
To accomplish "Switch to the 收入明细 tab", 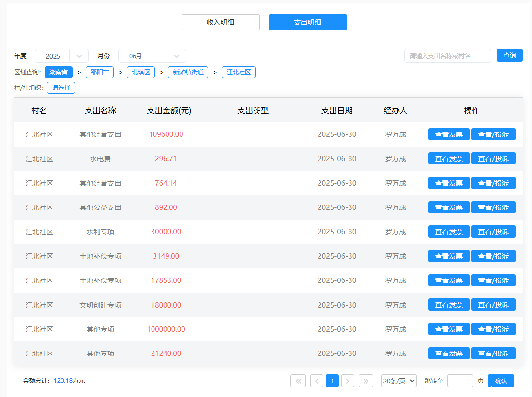I will (x=221, y=22).
